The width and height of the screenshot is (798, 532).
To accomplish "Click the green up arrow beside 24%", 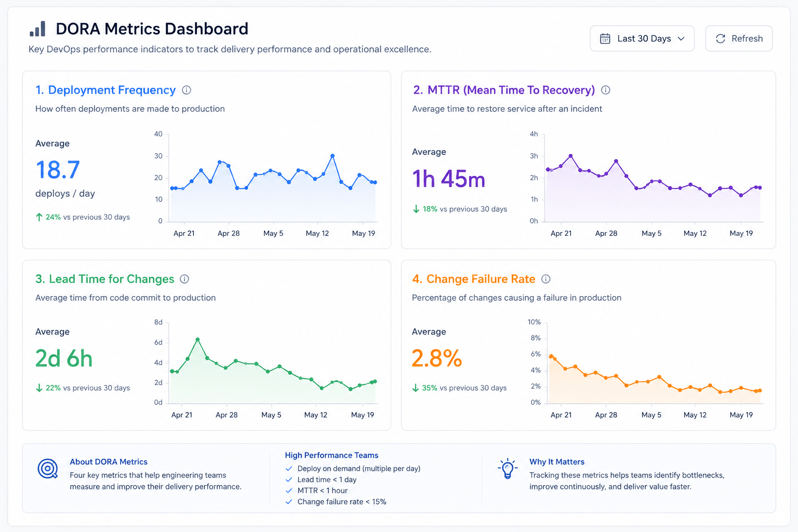I will click(39, 217).
